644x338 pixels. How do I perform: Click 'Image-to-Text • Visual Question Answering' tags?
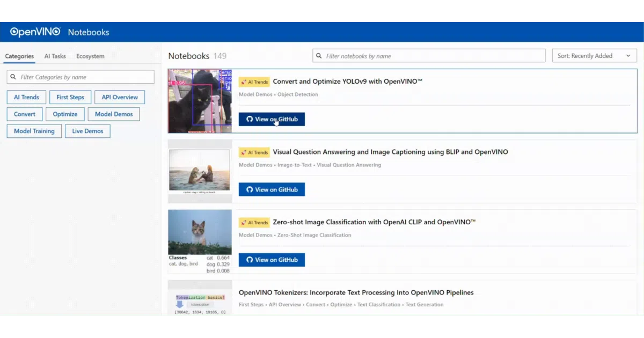click(329, 165)
